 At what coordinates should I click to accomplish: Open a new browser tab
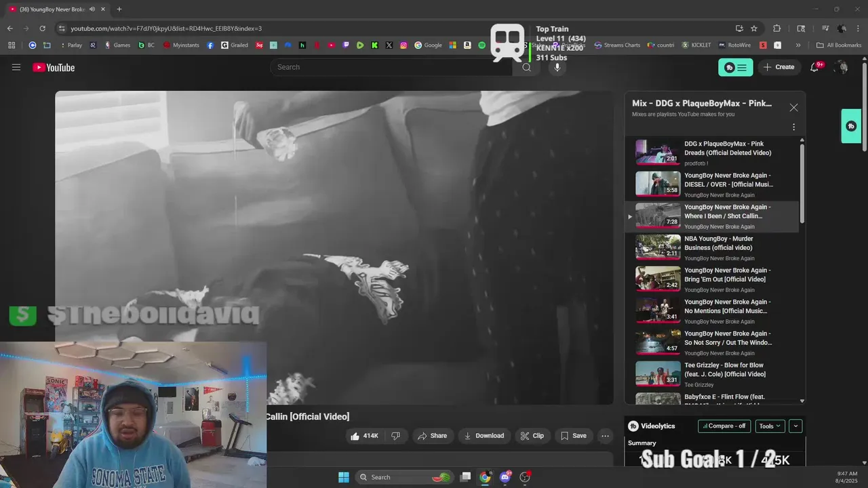point(119,9)
